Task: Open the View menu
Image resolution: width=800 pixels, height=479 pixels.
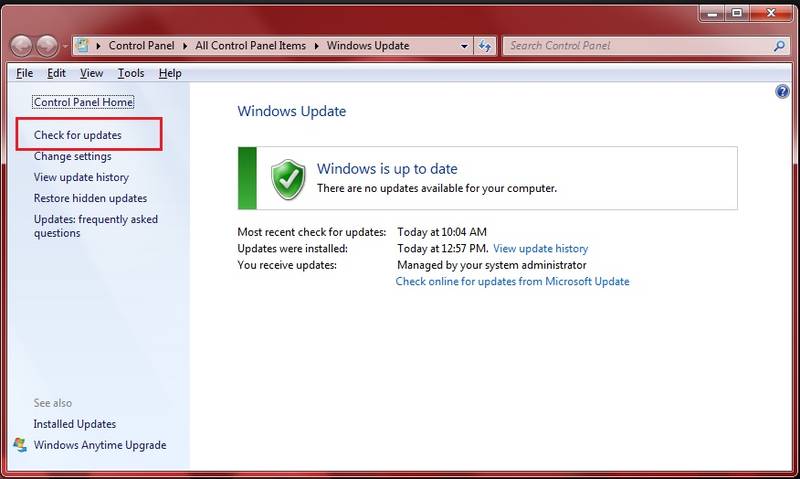Action: (x=91, y=73)
